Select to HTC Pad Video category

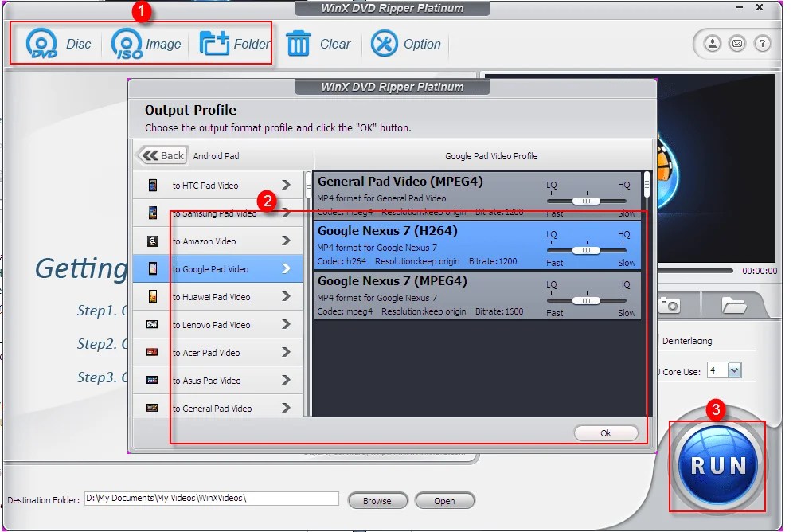pos(217,185)
